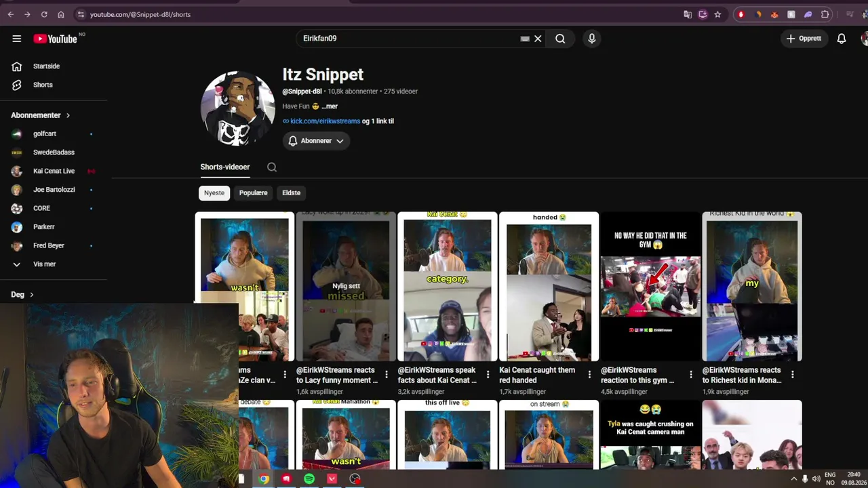This screenshot has width=868, height=488.
Task: Clear the Eirikfan09 search text
Action: [538, 39]
